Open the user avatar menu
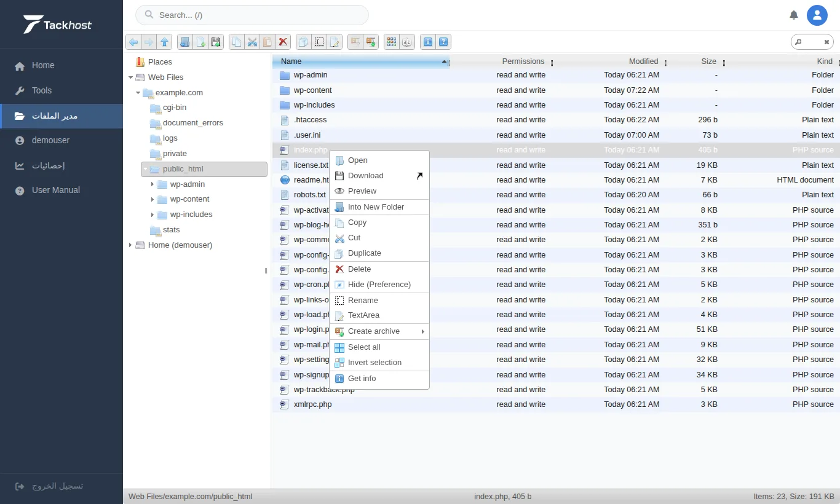 pyautogui.click(x=817, y=15)
